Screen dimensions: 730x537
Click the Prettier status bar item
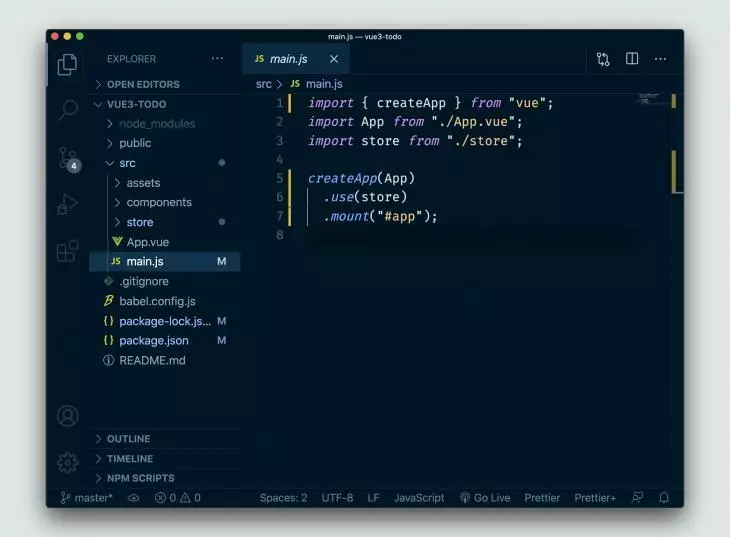542,498
